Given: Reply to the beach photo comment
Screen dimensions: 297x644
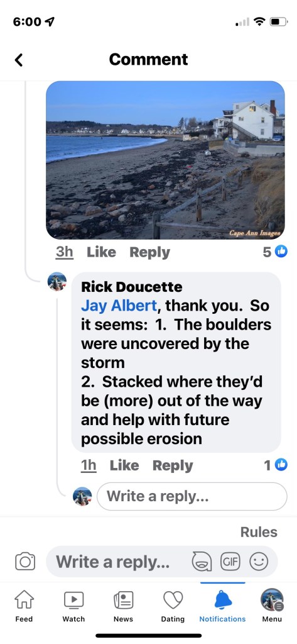Looking at the screenshot, I should click(149, 252).
